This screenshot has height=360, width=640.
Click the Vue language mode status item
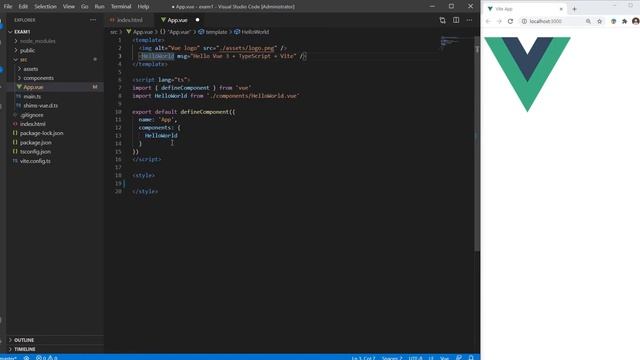click(444, 358)
